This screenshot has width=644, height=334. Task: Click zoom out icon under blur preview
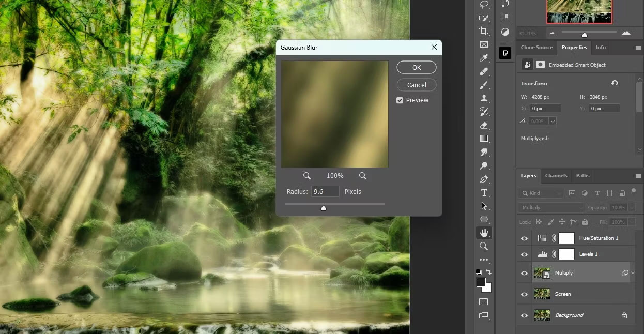[x=307, y=176]
